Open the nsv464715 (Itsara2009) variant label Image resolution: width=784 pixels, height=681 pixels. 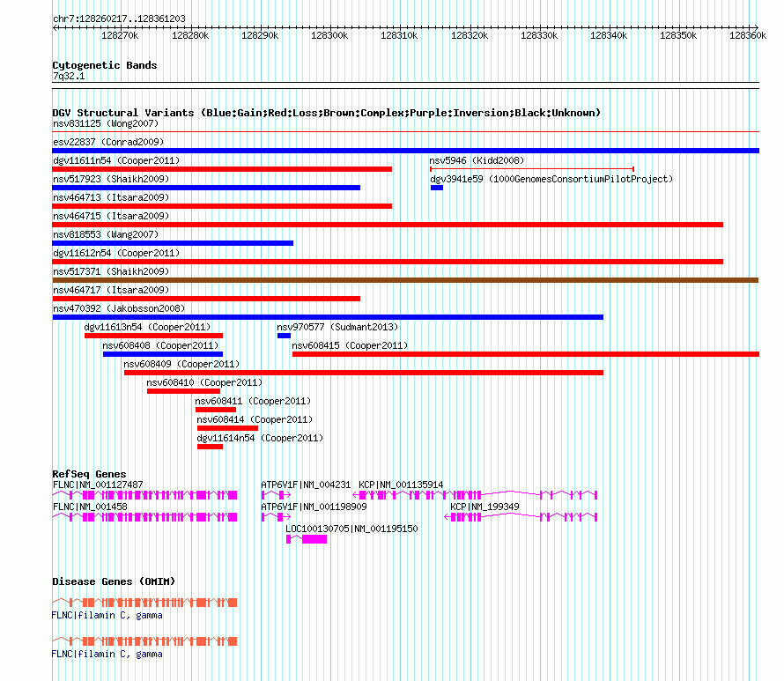111,216
